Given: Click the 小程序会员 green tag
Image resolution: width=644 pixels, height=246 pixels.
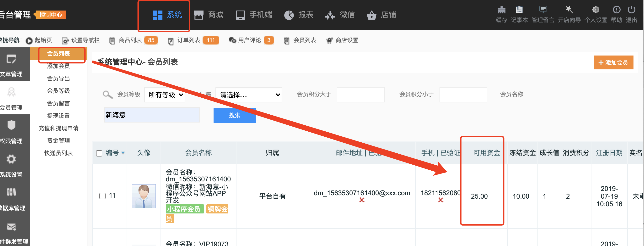Looking at the screenshot, I should 184,209.
